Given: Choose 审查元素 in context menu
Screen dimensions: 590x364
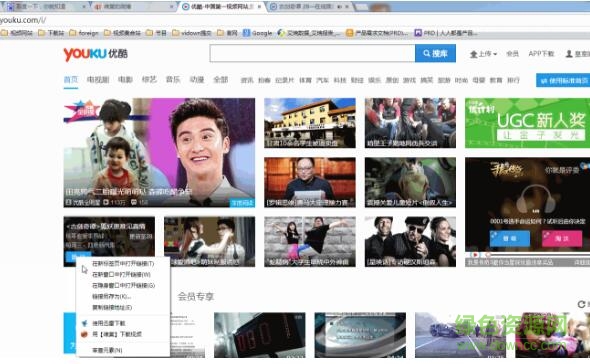Looking at the screenshot, I should 123,350.
